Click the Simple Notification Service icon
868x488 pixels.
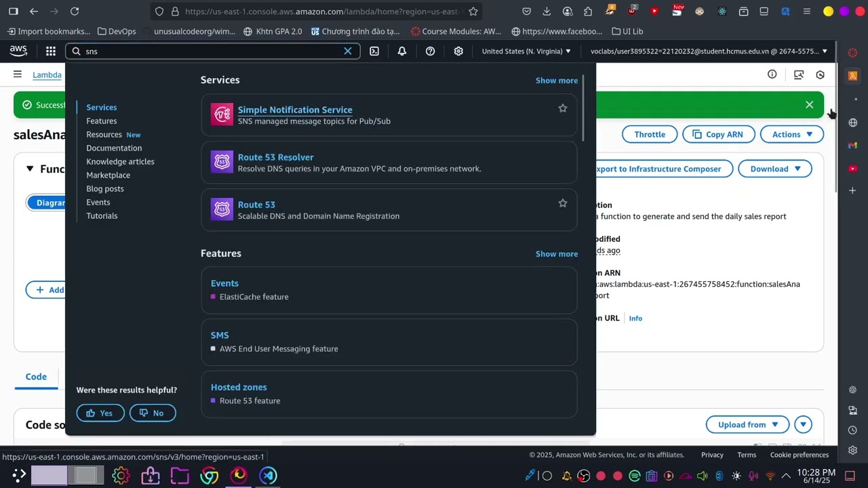point(222,115)
